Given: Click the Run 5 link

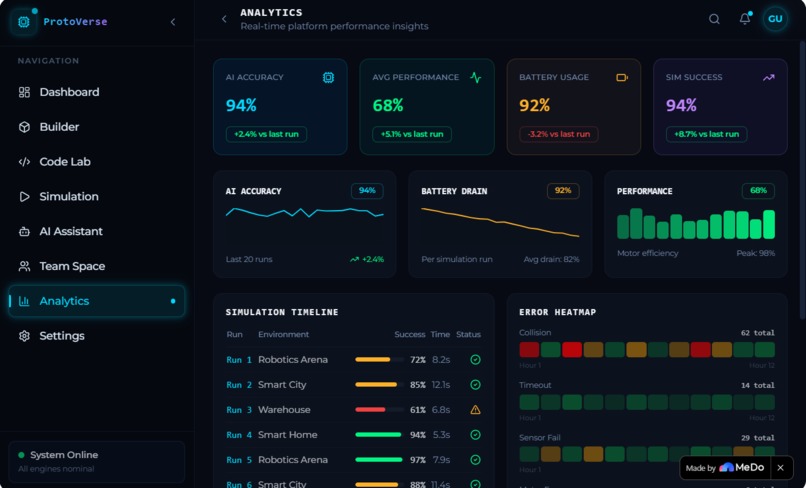Looking at the screenshot, I should click(239, 460).
